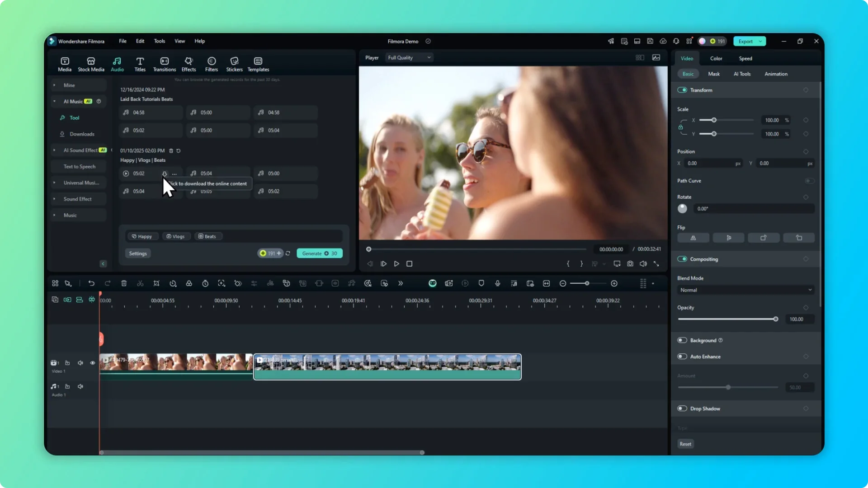Image resolution: width=868 pixels, height=488 pixels.
Task: Click the zoom in timeline plus icon
Action: coord(614,283)
